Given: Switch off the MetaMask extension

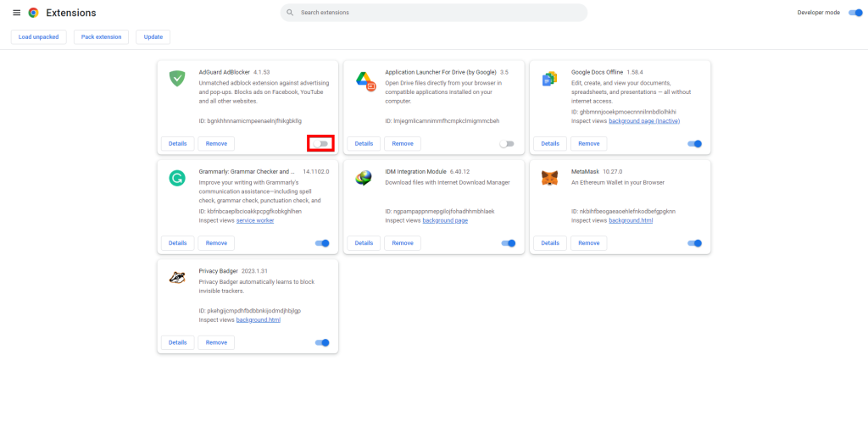Looking at the screenshot, I should point(695,243).
